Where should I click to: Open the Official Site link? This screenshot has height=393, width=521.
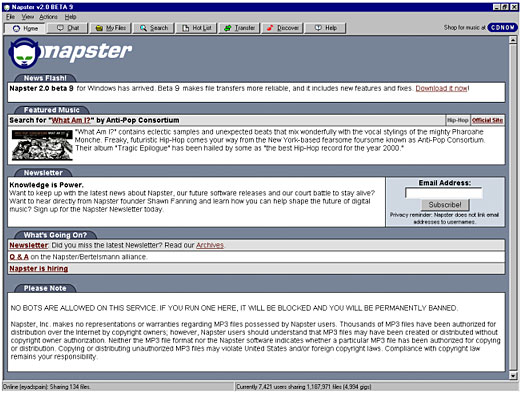[487, 120]
